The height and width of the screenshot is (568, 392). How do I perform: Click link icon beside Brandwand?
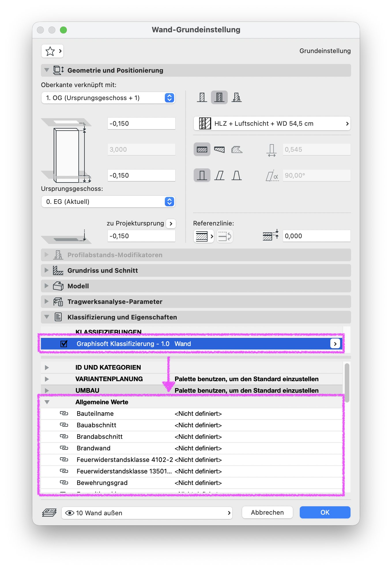(x=64, y=448)
